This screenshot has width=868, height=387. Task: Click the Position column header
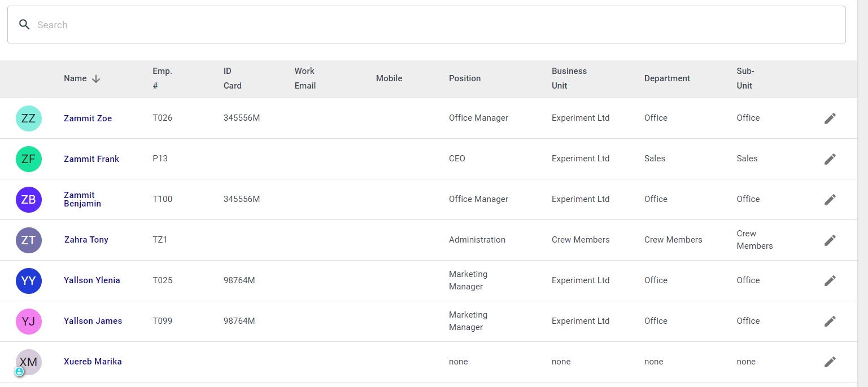tap(465, 78)
